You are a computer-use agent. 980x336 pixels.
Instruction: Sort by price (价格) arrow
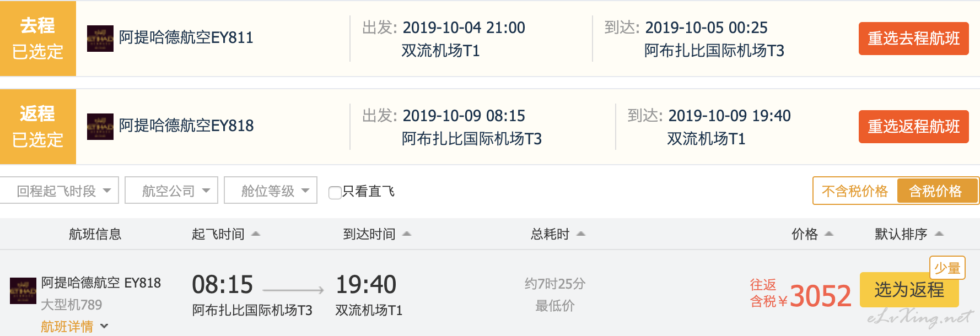click(x=828, y=234)
